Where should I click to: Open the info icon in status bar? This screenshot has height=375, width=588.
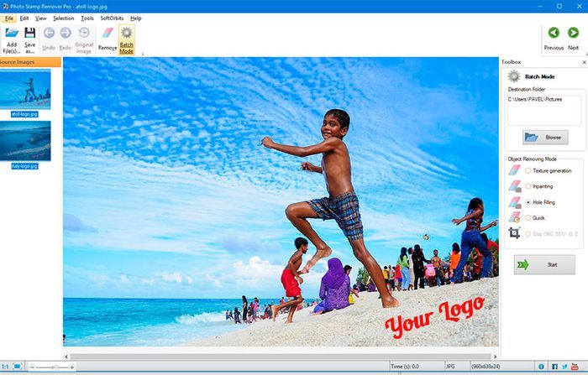(541, 367)
